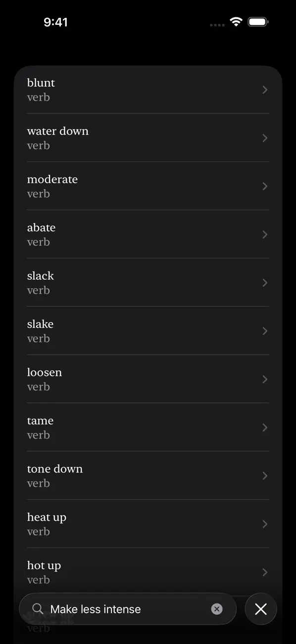The height and width of the screenshot is (644, 296).
Task: Dismiss the search with the large X button
Action: click(x=261, y=609)
